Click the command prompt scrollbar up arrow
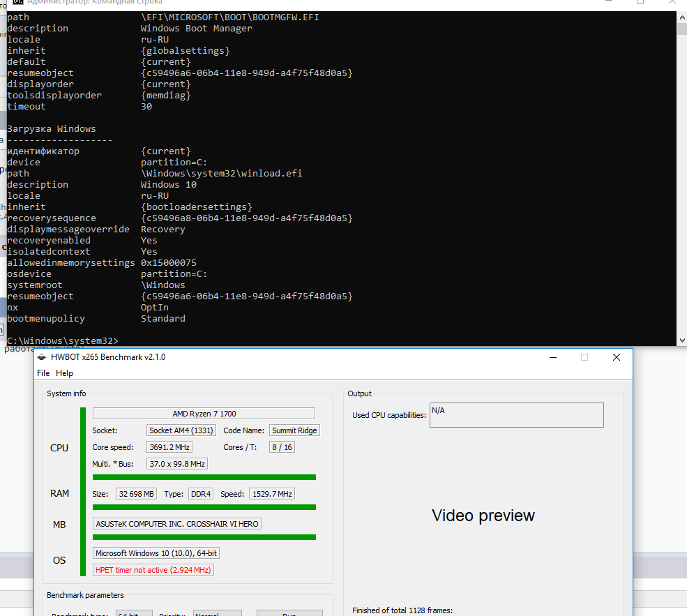This screenshot has width=687, height=616. click(x=682, y=17)
